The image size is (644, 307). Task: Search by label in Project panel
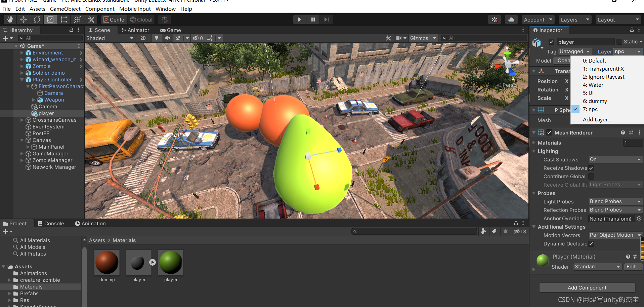coord(494,231)
